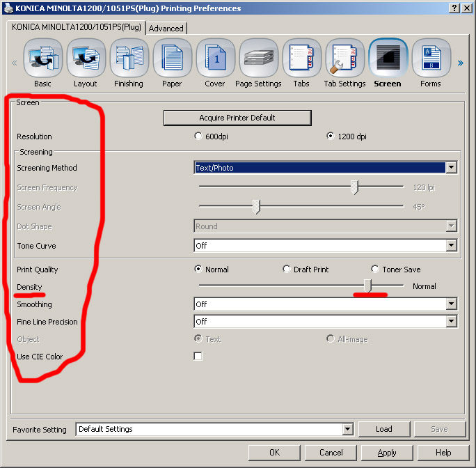Choose Draft Print quality

286,269
